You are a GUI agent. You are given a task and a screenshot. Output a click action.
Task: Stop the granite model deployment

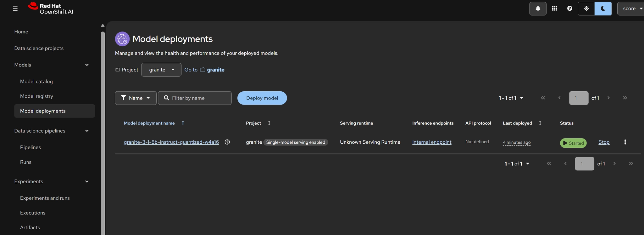click(x=604, y=142)
